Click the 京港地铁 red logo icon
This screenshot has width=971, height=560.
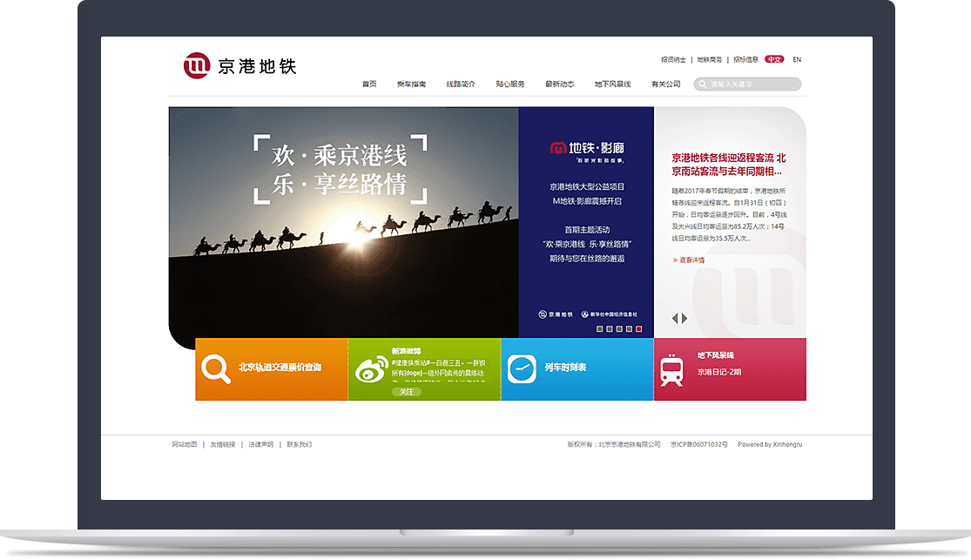[x=197, y=65]
